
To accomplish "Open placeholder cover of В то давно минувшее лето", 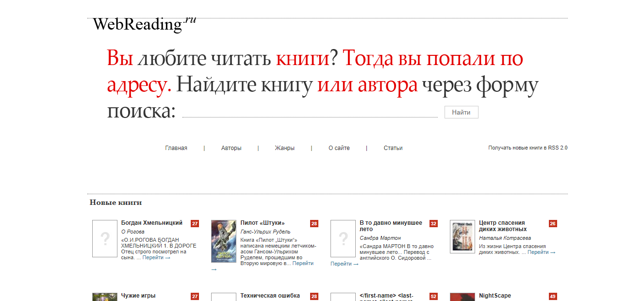I will [x=343, y=238].
